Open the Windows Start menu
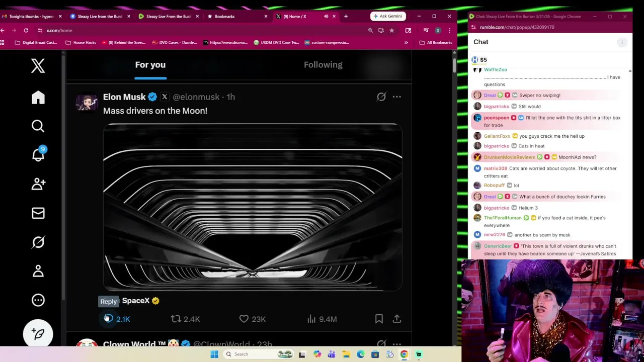The image size is (644, 362). pos(214,354)
